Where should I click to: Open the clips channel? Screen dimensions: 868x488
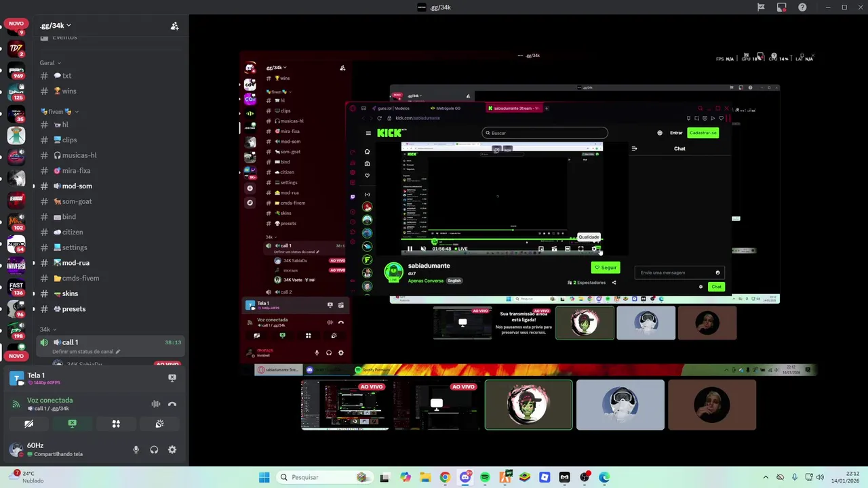point(110,140)
